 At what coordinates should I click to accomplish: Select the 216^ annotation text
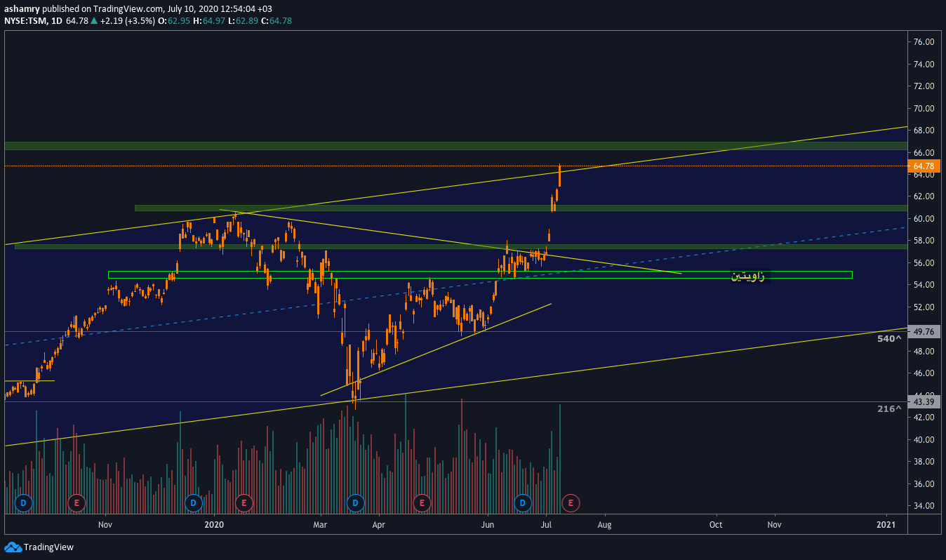tap(888, 408)
